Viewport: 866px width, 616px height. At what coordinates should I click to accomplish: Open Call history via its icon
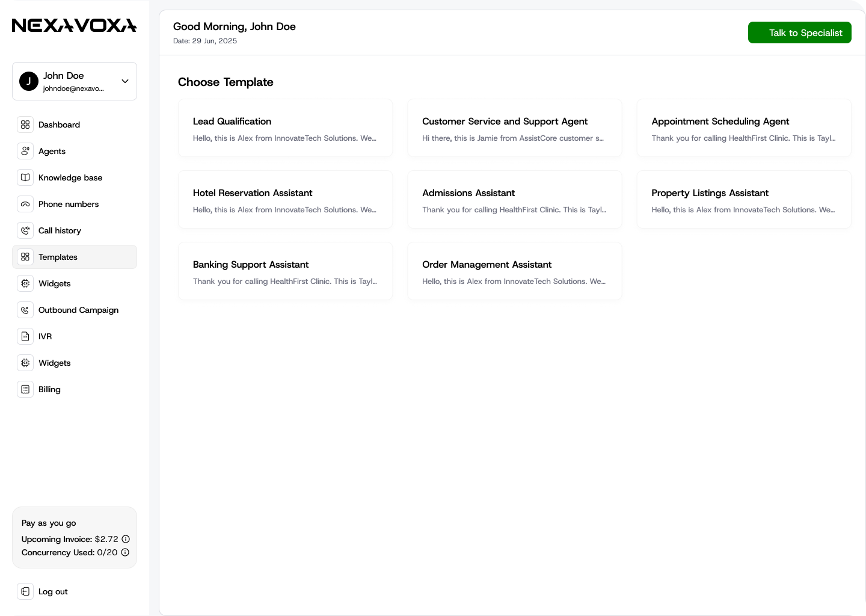25,230
